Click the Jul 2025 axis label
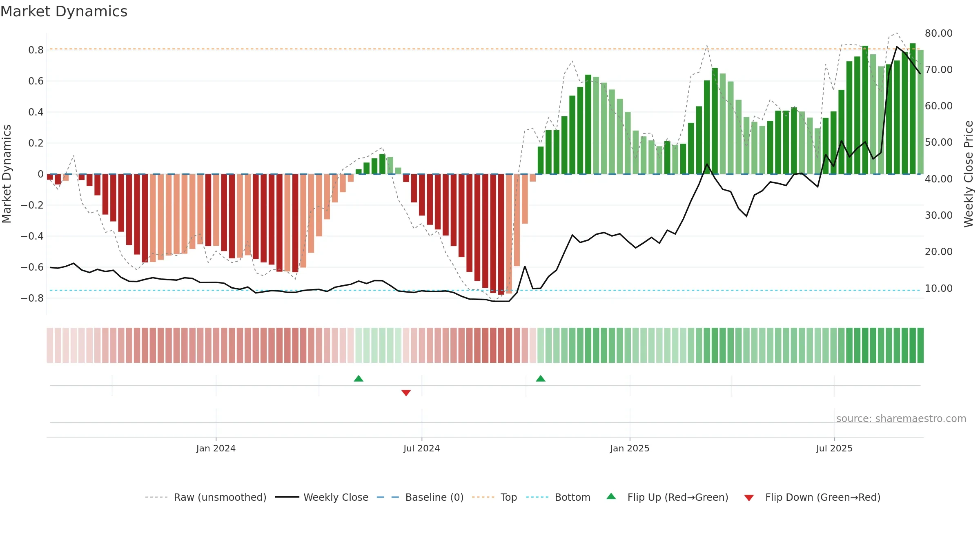 click(x=834, y=448)
